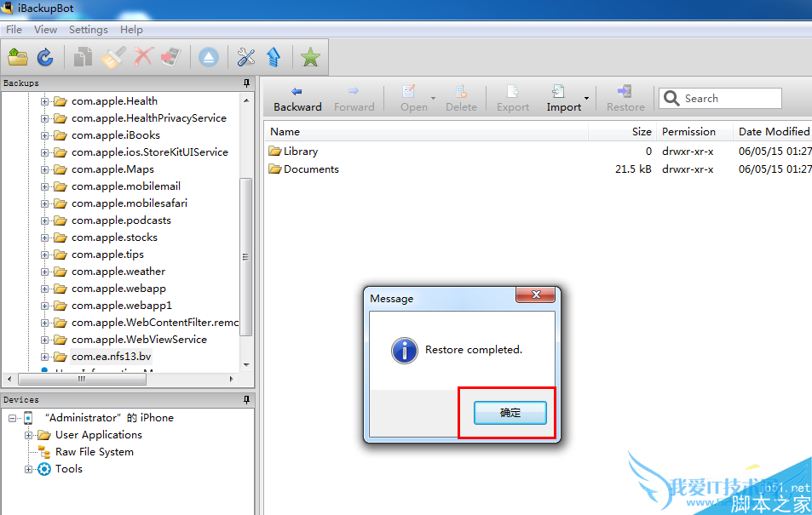
Task: Click the round blue eject toolbar icon
Action: point(209,57)
